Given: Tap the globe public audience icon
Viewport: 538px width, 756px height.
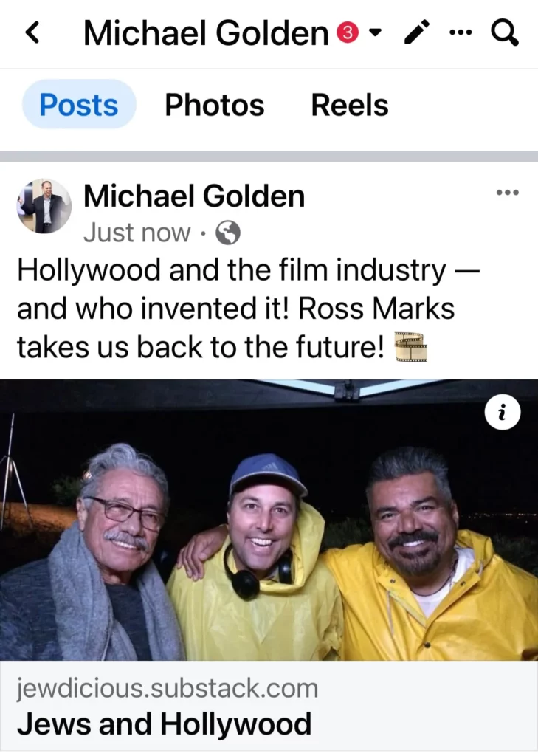Looking at the screenshot, I should pos(227,233).
